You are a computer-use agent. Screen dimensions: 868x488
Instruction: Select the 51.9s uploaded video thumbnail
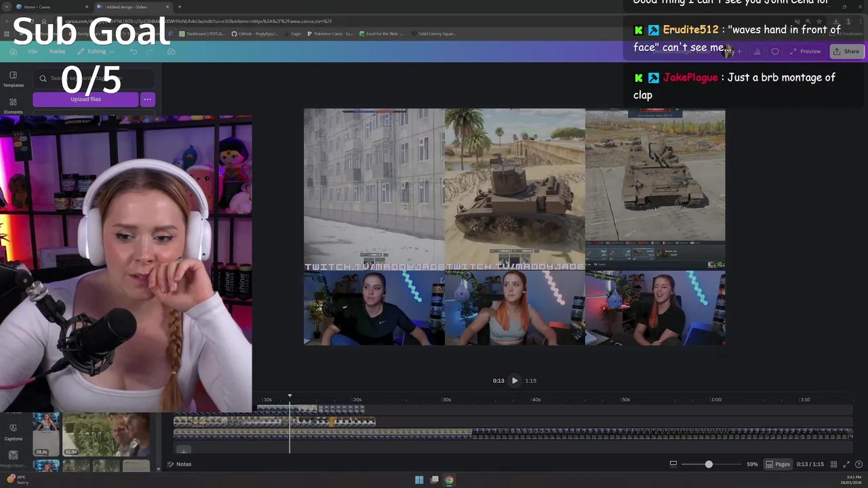point(106,434)
